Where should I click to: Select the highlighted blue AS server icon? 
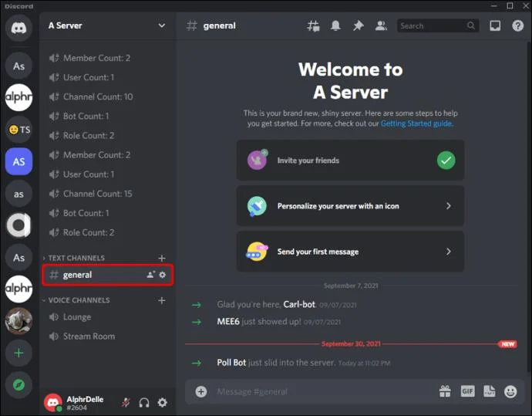coord(19,161)
